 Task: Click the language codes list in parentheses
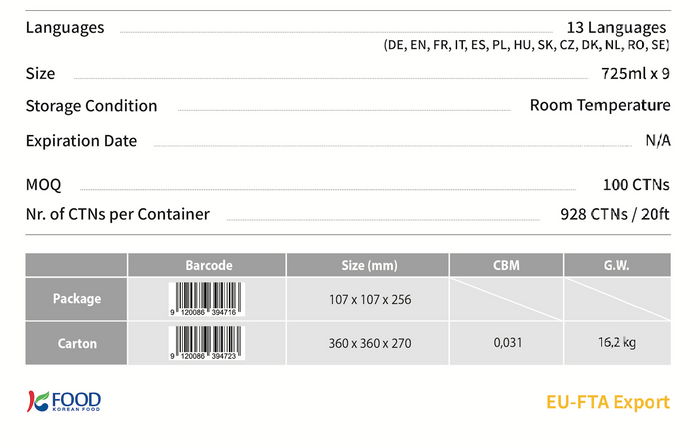tap(526, 45)
